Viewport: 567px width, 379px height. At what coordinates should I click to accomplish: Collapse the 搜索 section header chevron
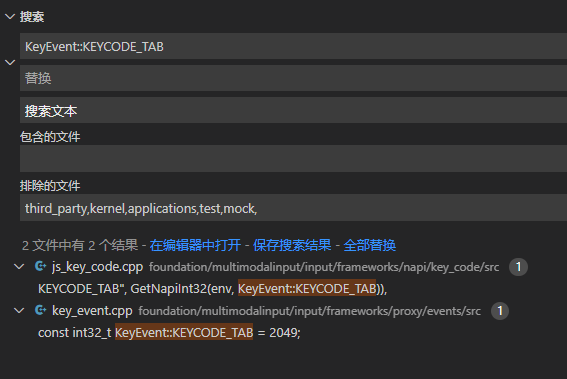pos(10,17)
